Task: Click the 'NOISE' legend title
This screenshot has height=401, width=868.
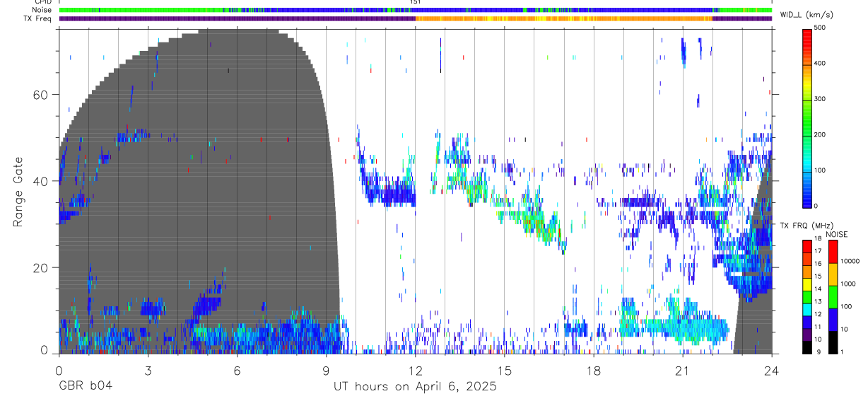Action: click(835, 234)
